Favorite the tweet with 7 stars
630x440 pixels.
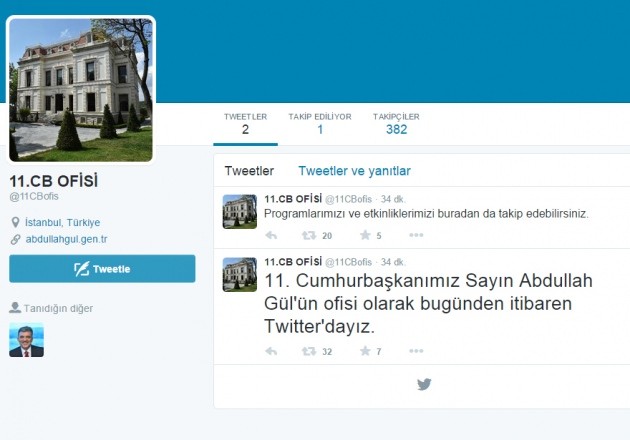[364, 351]
